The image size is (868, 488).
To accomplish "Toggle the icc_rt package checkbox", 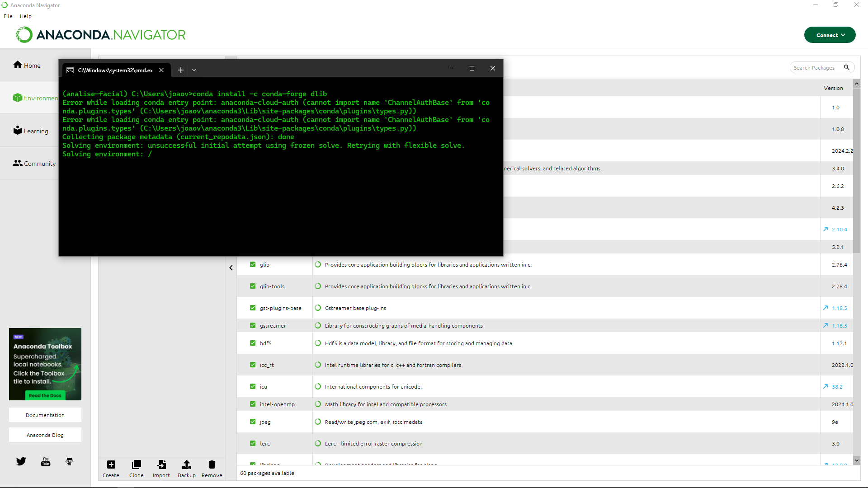I will click(253, 365).
